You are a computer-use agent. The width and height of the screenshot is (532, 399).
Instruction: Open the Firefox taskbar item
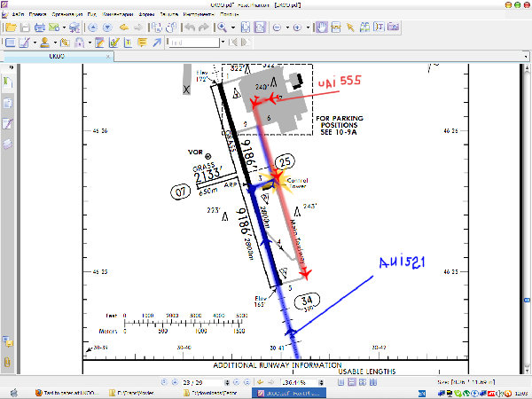click(x=67, y=393)
